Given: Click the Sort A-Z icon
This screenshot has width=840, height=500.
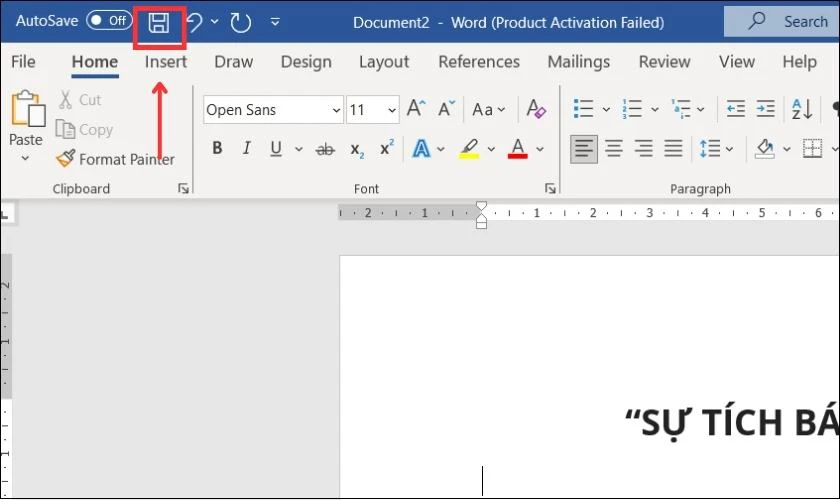Looking at the screenshot, I should [802, 109].
